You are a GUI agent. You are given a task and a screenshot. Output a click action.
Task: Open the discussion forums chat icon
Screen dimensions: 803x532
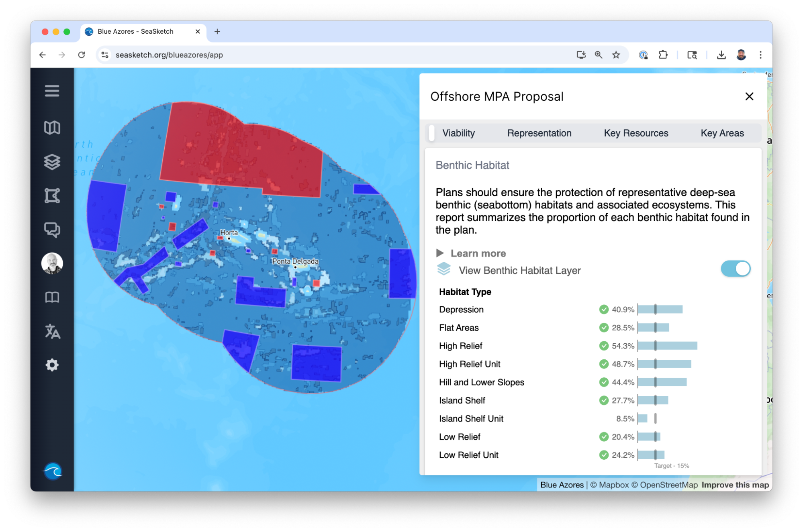click(52, 230)
